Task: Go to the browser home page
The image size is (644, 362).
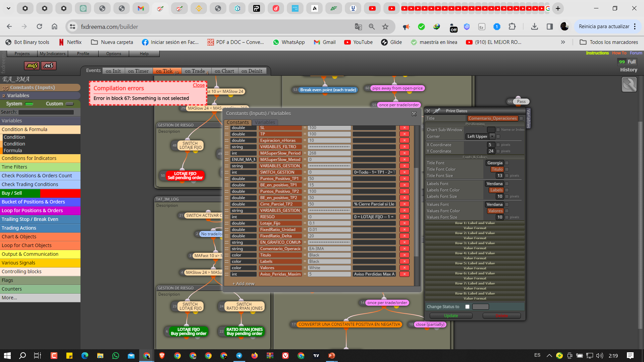Action: tap(54, 26)
